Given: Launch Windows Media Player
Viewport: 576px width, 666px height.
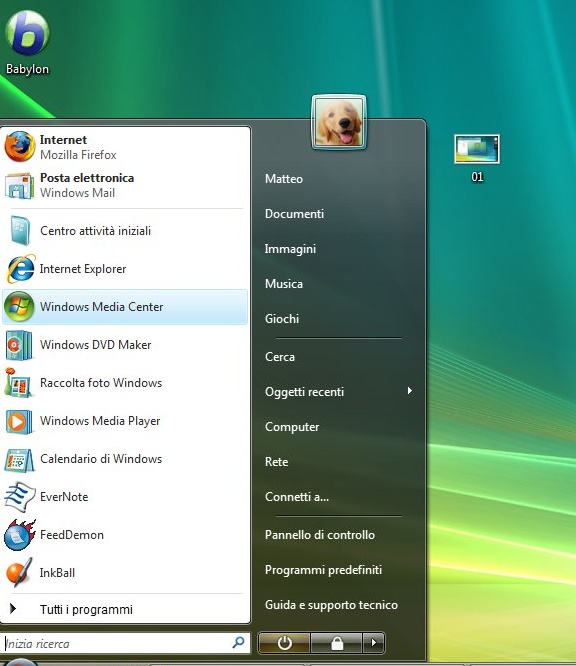Looking at the screenshot, I should tap(125, 421).
